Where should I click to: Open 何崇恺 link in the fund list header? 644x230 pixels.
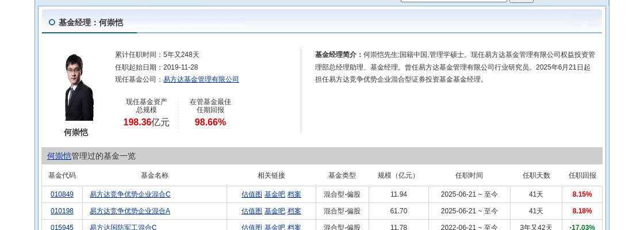(59, 156)
